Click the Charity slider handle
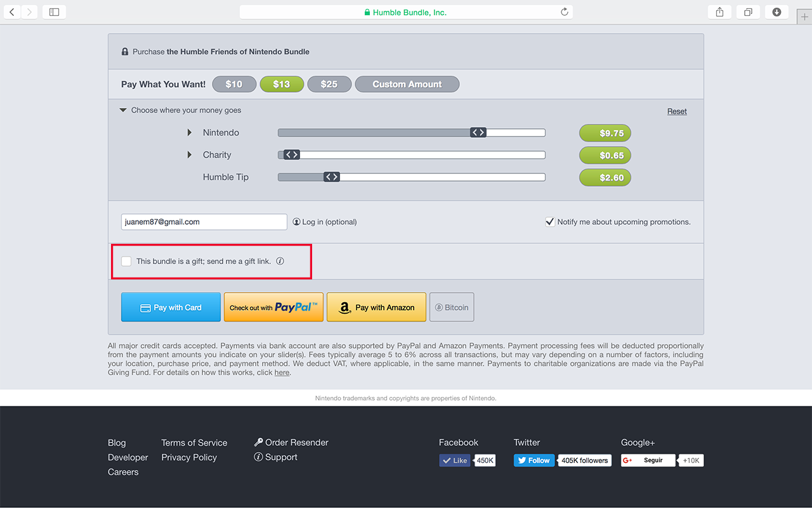This screenshot has height=508, width=812. click(291, 154)
